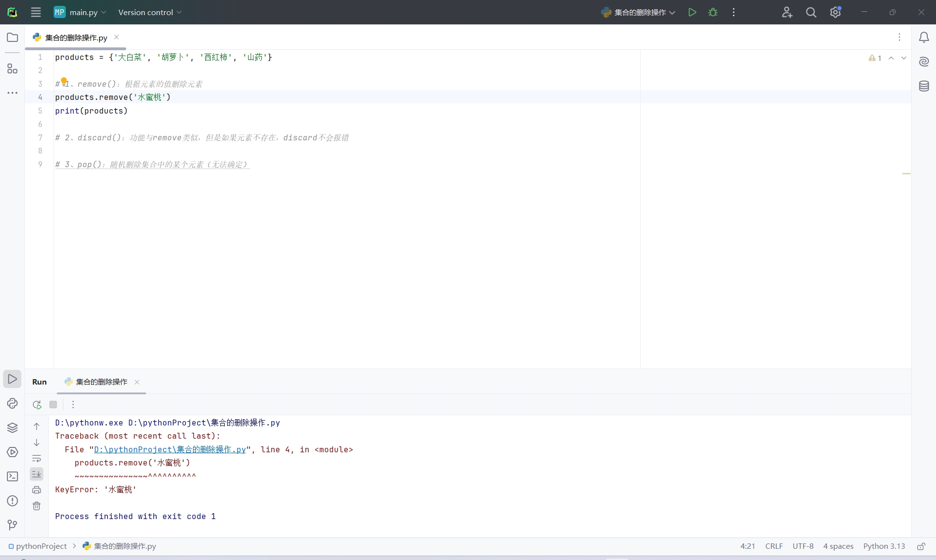Toggle scroll to end of output
The width and height of the screenshot is (936, 560).
coord(37,474)
